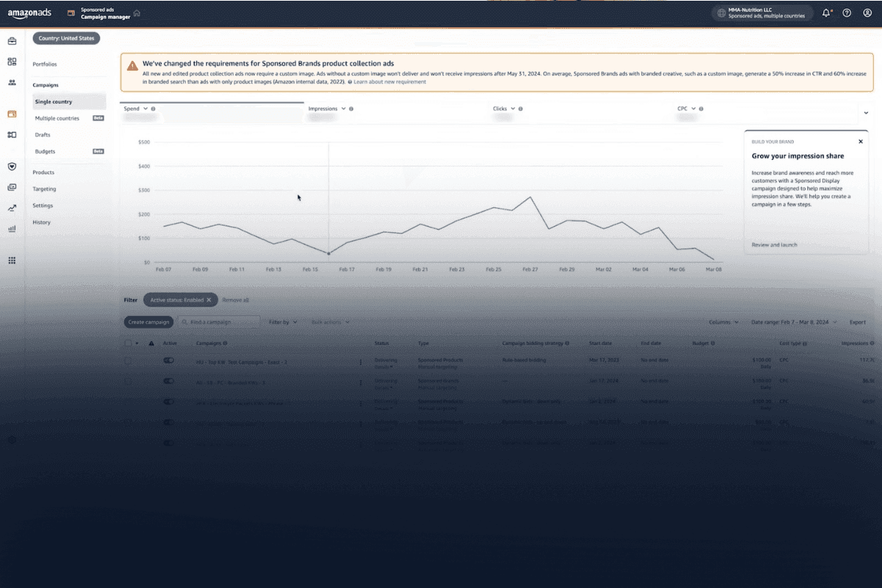Open the Spend metric dropdown

pyautogui.click(x=145, y=109)
